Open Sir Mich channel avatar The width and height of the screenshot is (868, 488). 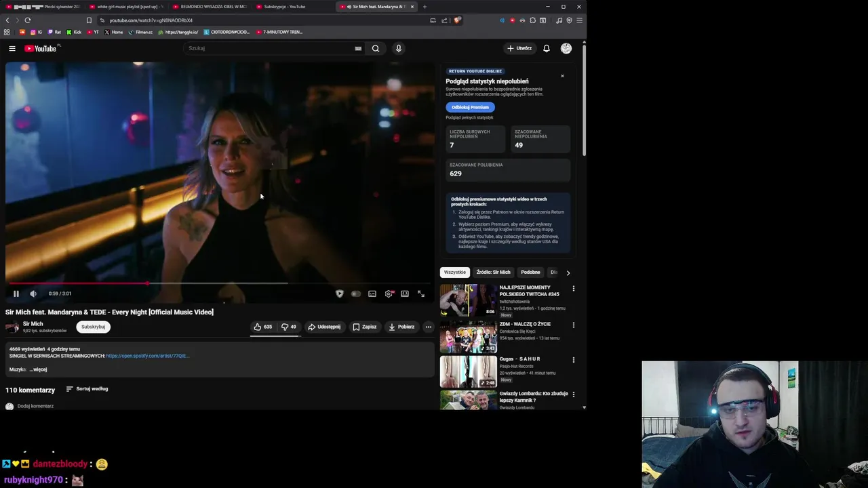tap(12, 327)
